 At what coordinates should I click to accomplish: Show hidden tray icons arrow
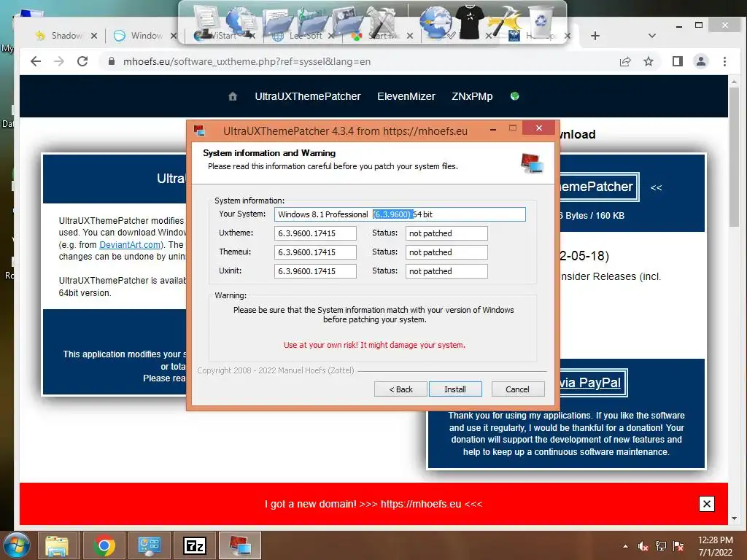pyautogui.click(x=625, y=546)
